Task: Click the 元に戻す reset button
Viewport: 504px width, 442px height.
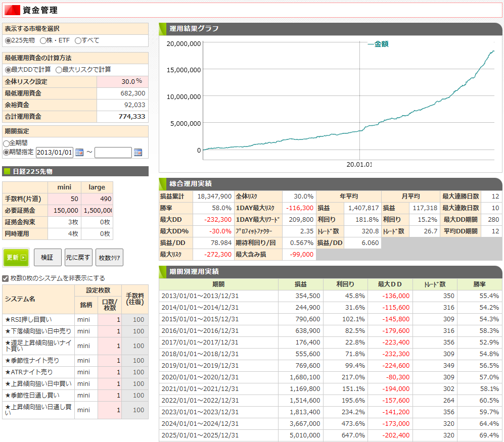Action: (x=78, y=257)
